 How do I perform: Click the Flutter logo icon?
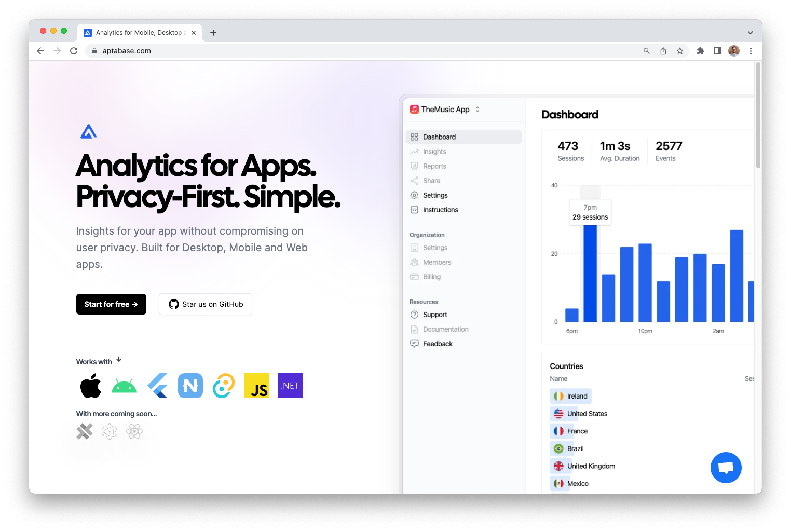click(x=158, y=386)
